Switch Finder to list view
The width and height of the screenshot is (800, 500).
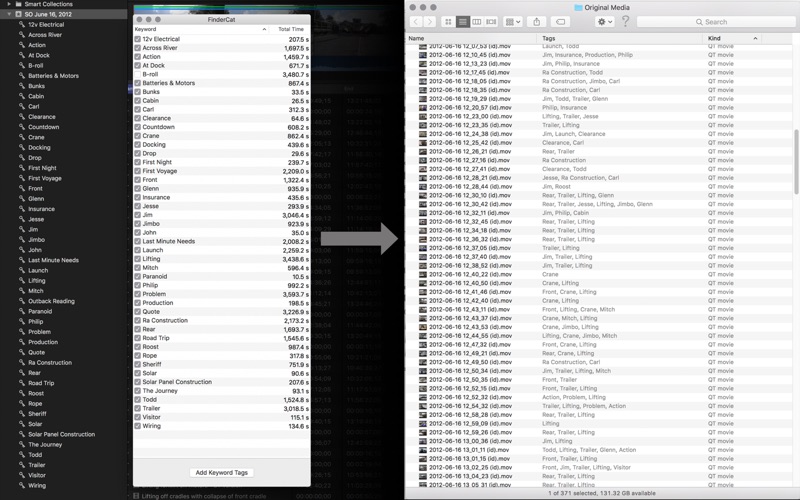(462, 21)
